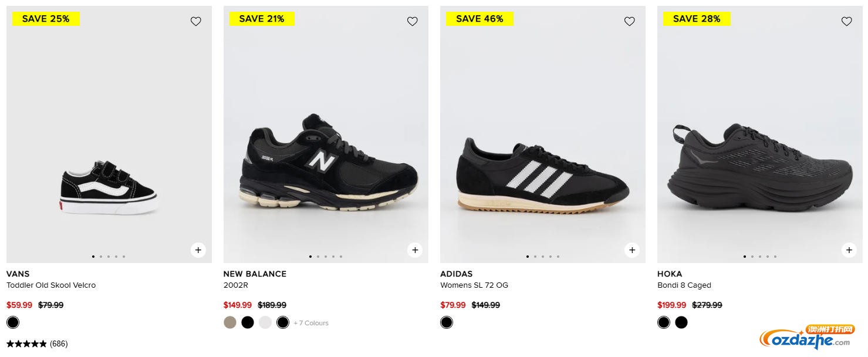This screenshot has height=357, width=868.
Task: Expand the +7 Colours options
Action: 311,323
